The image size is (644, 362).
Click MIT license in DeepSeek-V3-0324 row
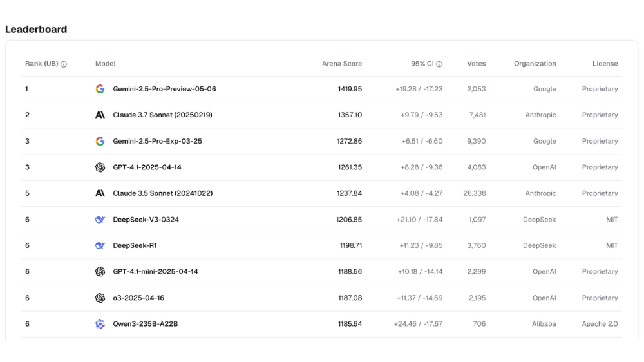(x=612, y=220)
